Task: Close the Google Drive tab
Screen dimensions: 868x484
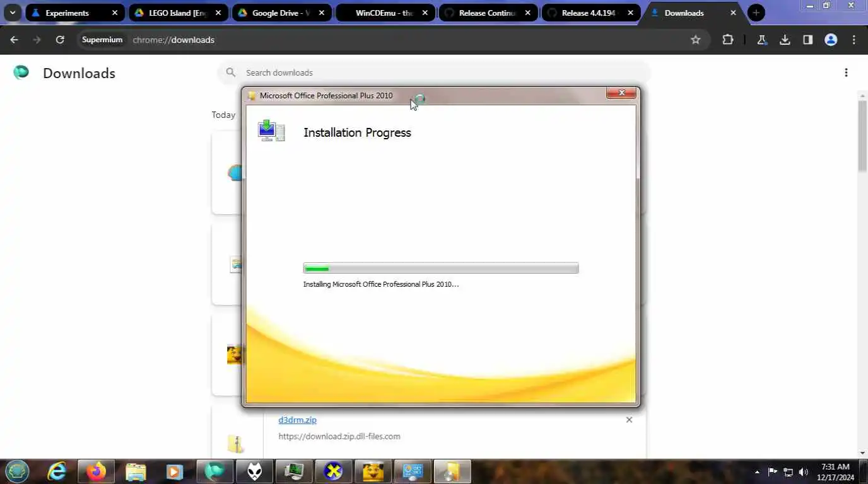Action: 321,13
